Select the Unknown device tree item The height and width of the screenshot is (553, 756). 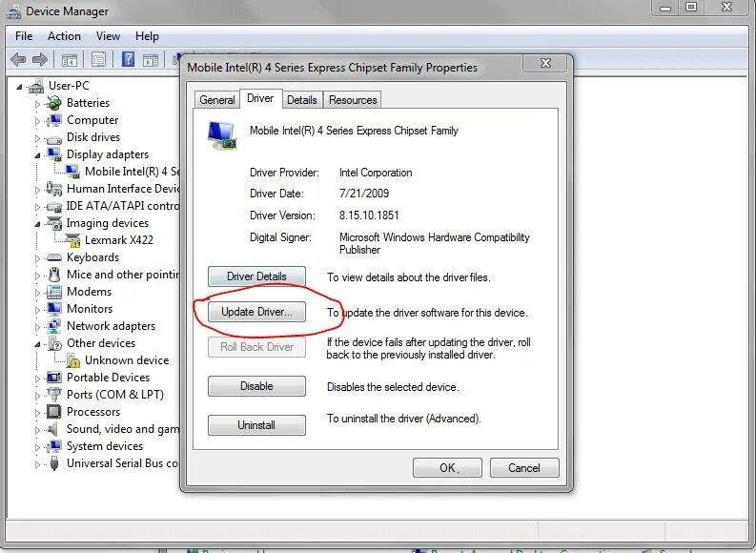coord(127,360)
